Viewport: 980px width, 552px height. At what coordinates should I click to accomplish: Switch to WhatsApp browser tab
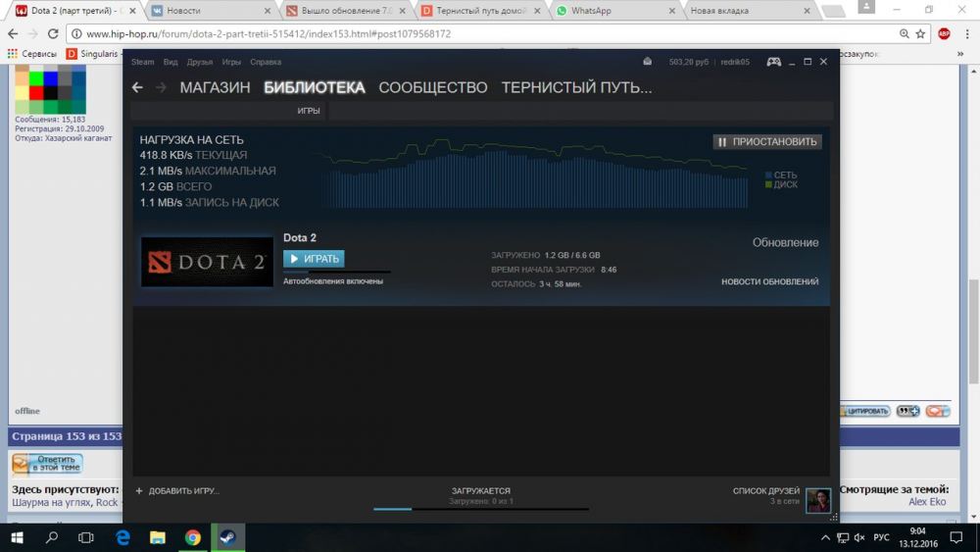[615, 11]
